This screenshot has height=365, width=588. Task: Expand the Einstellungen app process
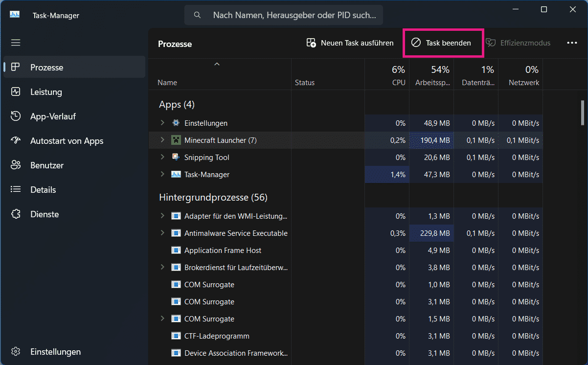162,123
